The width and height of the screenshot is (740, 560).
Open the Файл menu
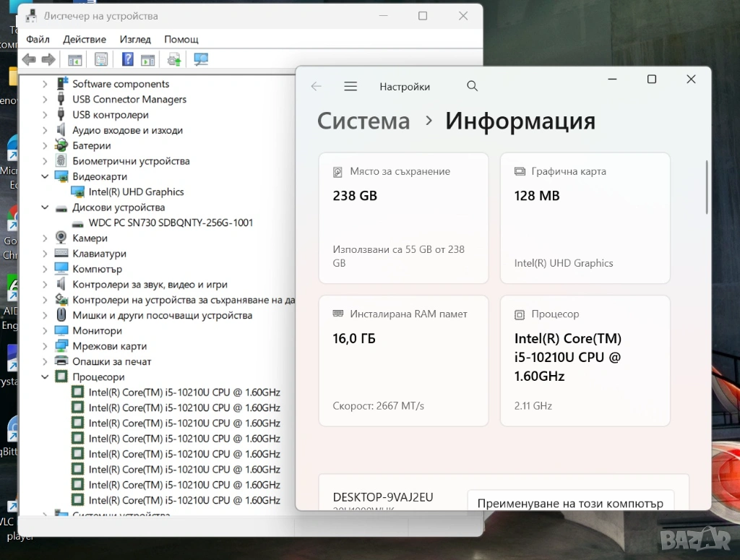(38, 39)
